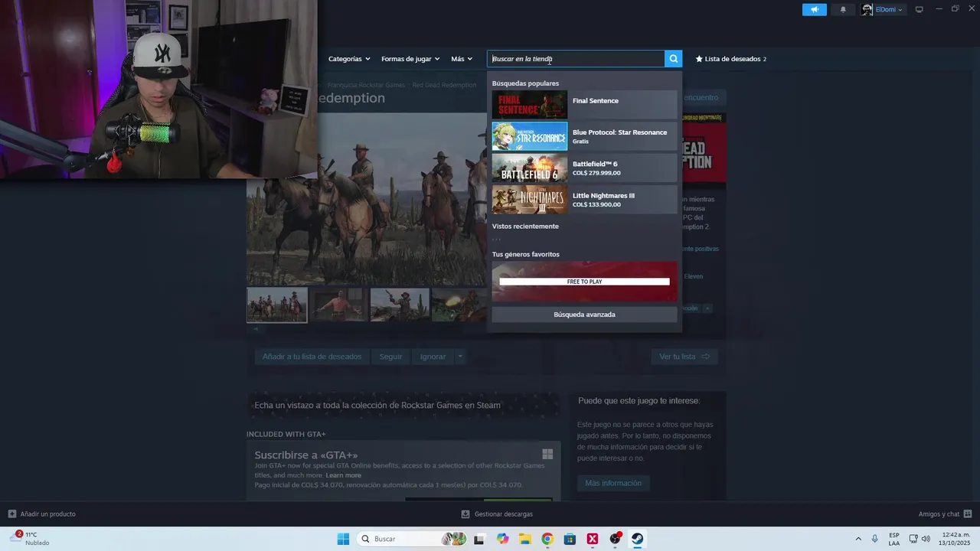Open Task View on the taskbar

479,539
